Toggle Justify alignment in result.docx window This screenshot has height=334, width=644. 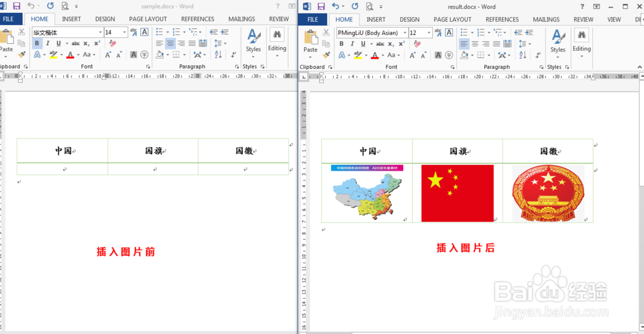(496, 44)
